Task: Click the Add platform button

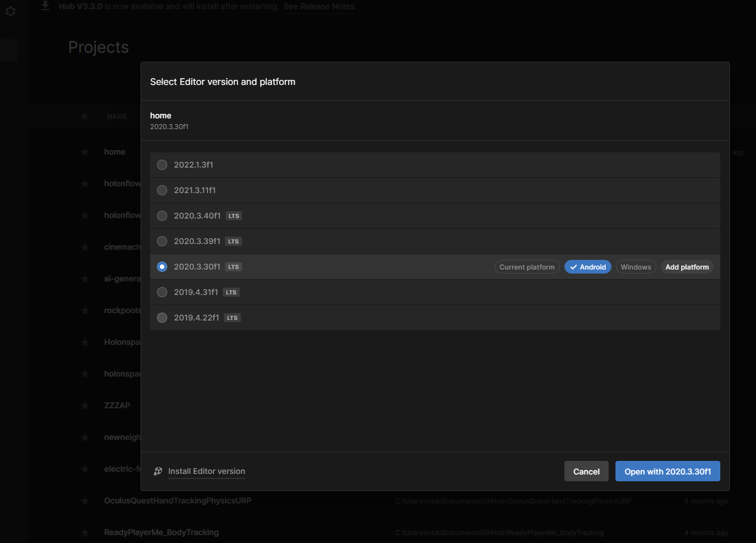Action: tap(687, 267)
